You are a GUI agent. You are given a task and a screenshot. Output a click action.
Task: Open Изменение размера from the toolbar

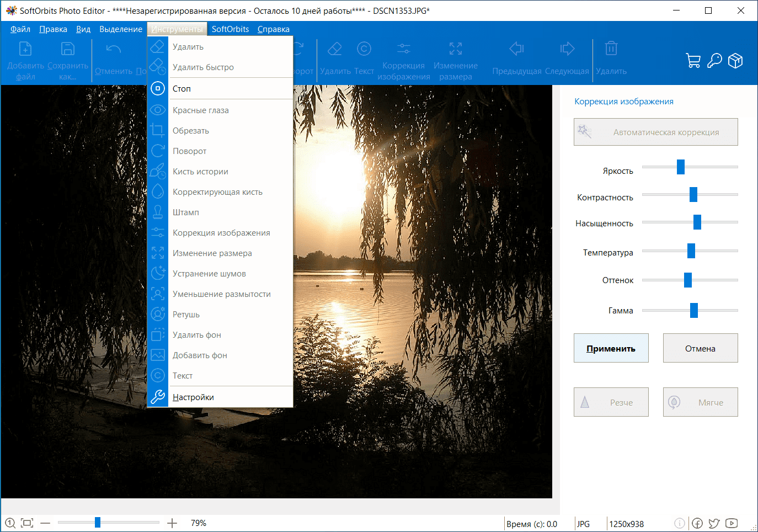click(x=456, y=49)
